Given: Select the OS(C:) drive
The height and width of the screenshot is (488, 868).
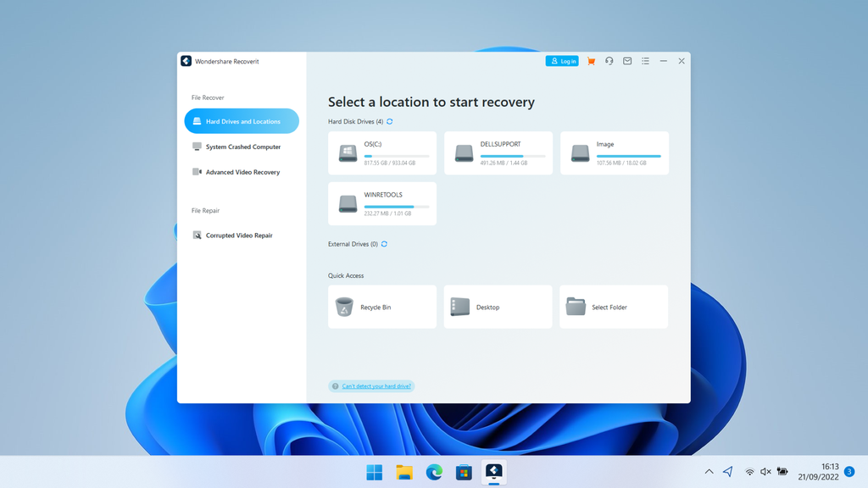Looking at the screenshot, I should (382, 152).
